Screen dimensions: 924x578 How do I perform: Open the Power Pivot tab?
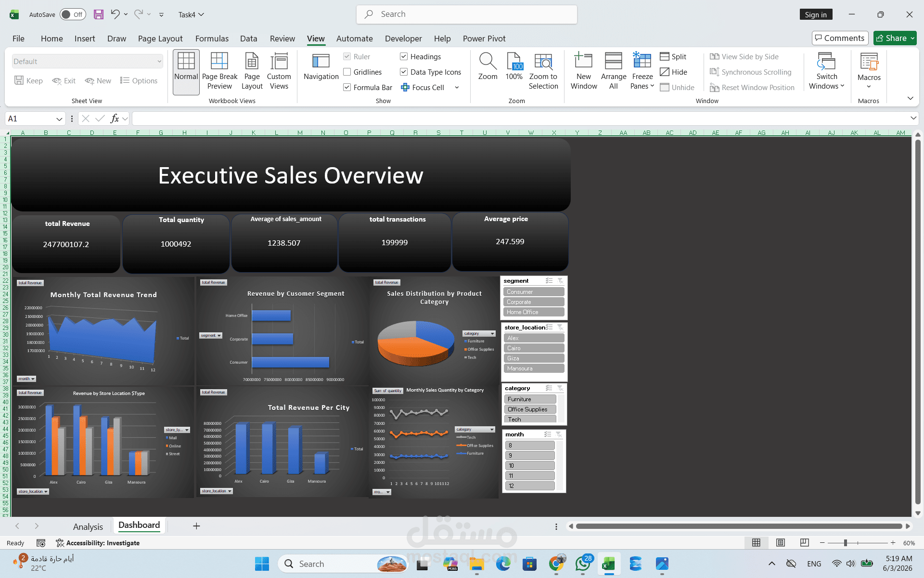[x=484, y=39]
